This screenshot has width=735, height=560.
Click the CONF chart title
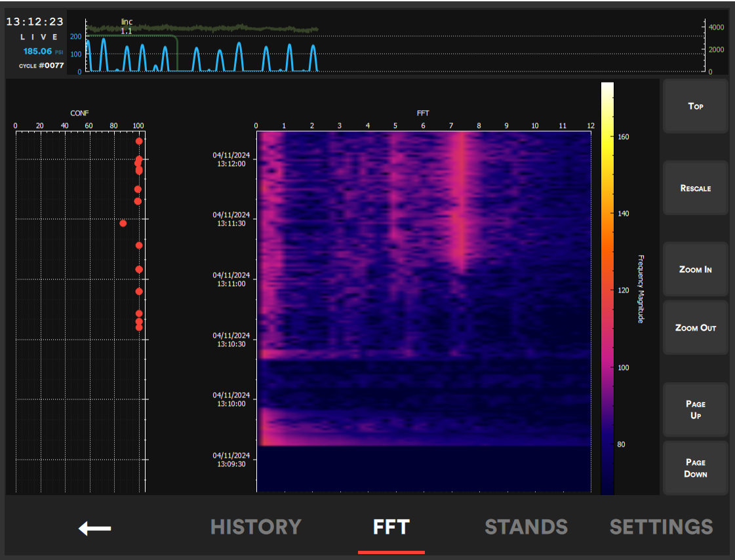click(x=79, y=113)
